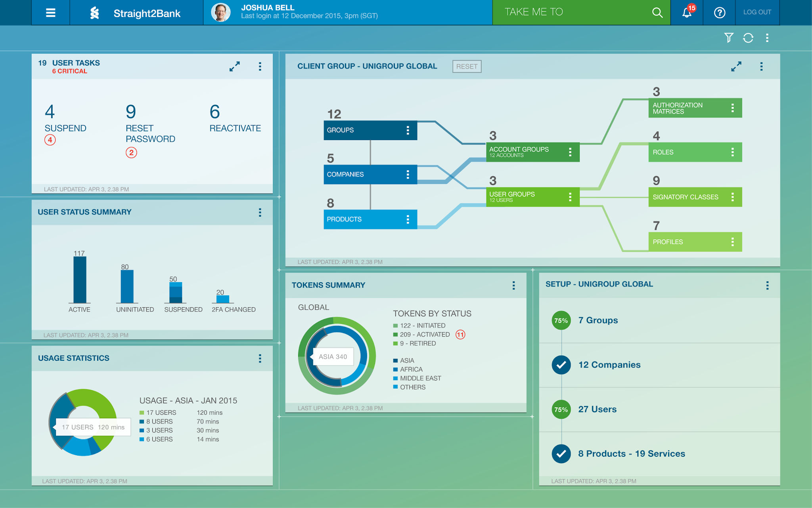Open Usage Statistics options menu
This screenshot has height=508, width=812.
click(260, 358)
